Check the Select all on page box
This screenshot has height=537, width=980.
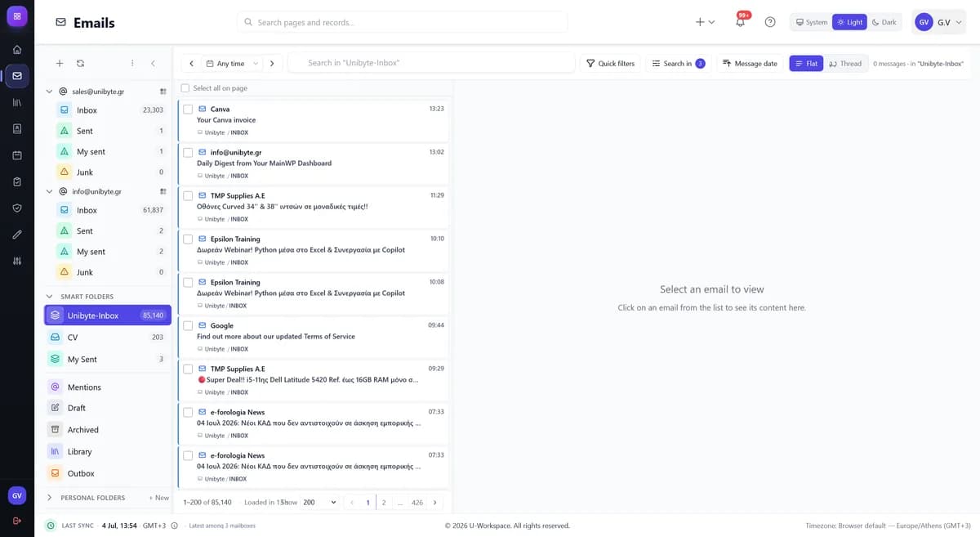pyautogui.click(x=185, y=88)
